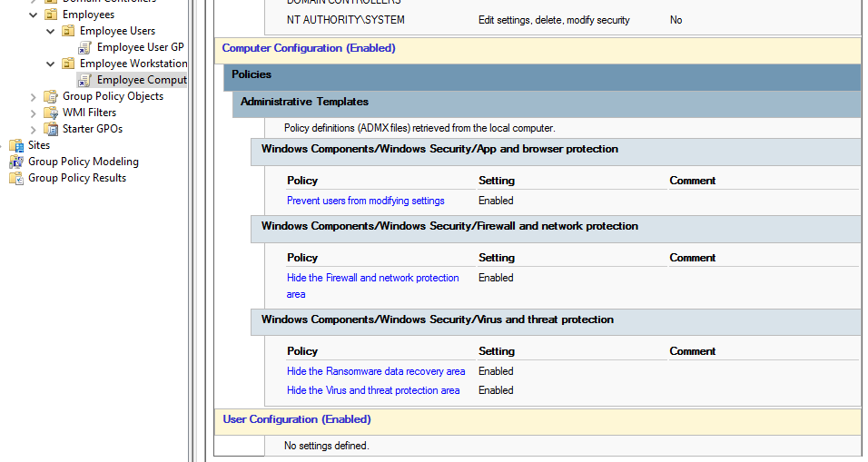Click the Employees OU folder icon
This screenshot has height=462, width=868.
(x=51, y=15)
